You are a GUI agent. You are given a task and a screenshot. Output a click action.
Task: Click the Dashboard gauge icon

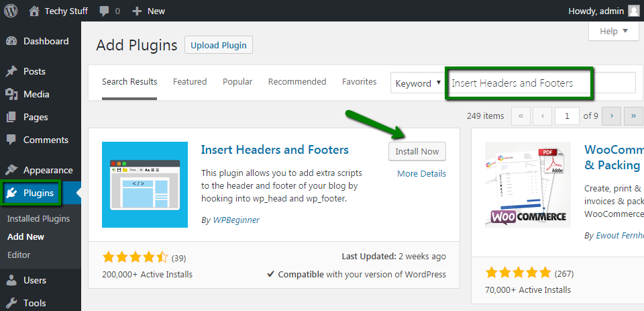point(11,41)
